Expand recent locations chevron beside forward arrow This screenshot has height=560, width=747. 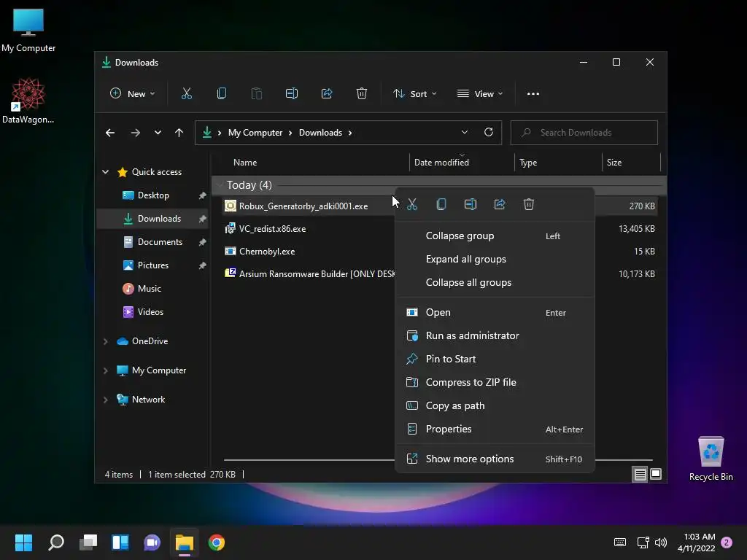pyautogui.click(x=158, y=133)
